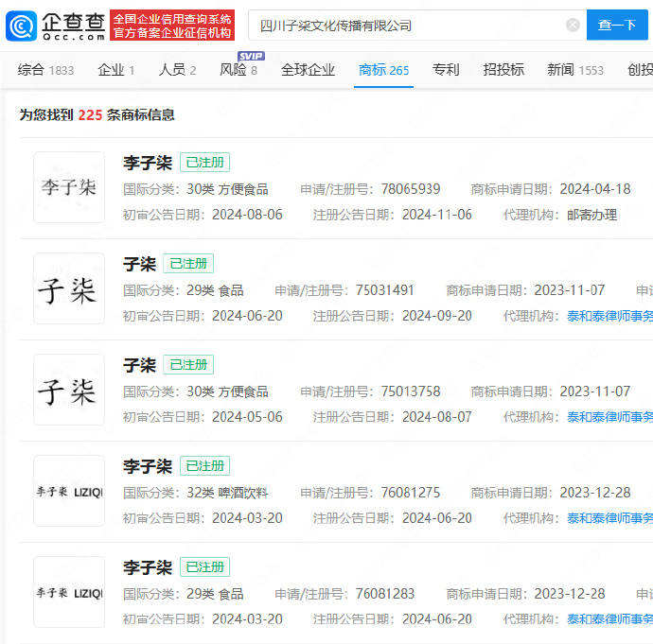
Task: Open 泰和泰律师事务所 agency link for registration 76081275
Action: coord(609,518)
